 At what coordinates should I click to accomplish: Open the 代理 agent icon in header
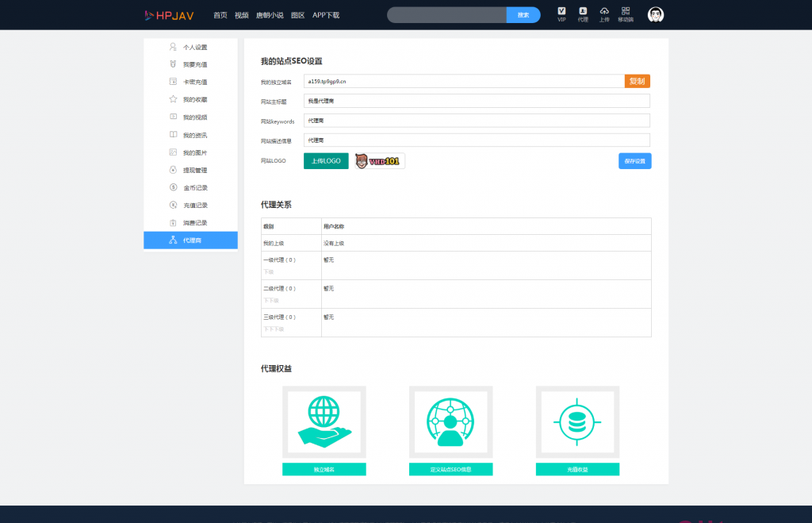[583, 12]
